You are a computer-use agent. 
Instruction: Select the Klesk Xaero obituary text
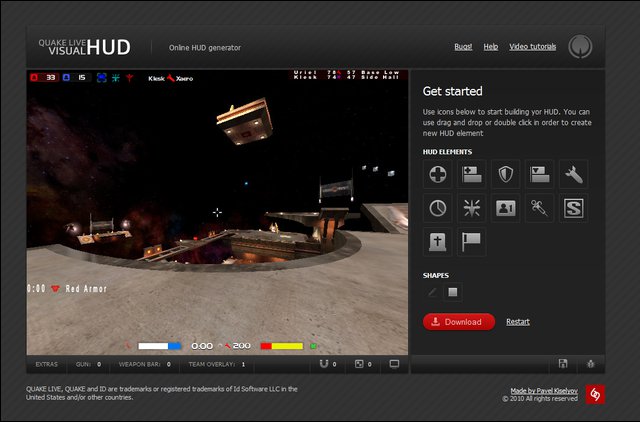[x=171, y=78]
